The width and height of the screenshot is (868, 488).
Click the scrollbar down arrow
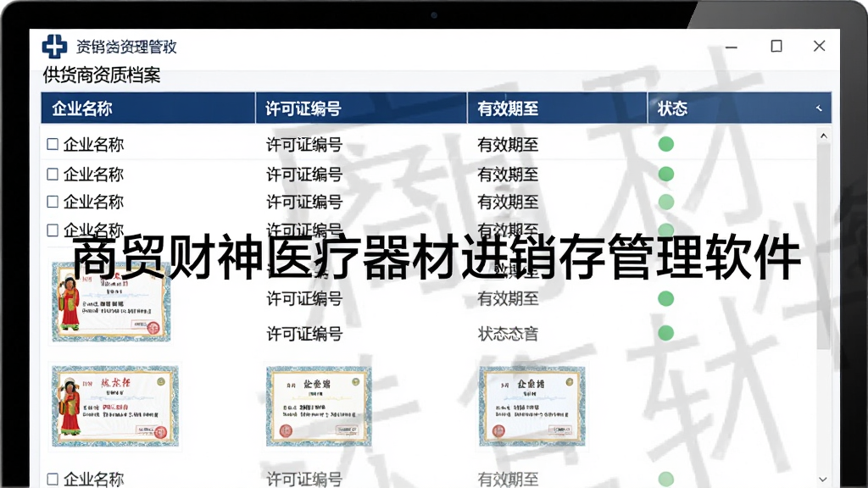pyautogui.click(x=823, y=480)
